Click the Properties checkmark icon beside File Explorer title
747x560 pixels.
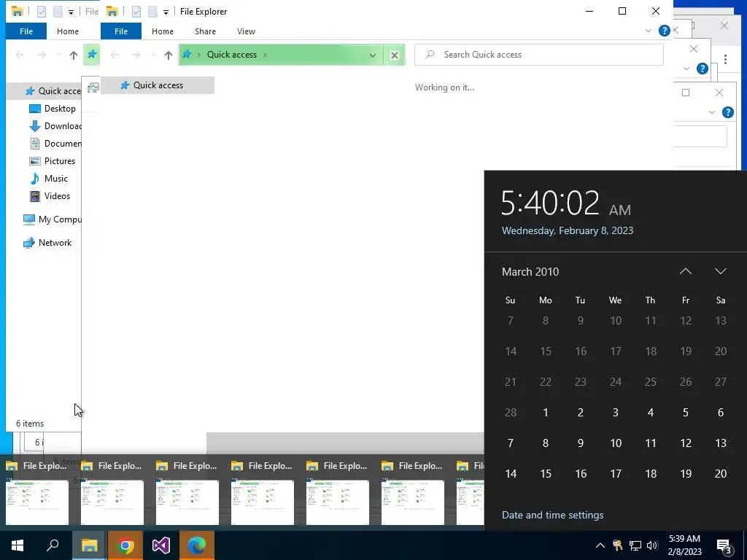(x=136, y=12)
